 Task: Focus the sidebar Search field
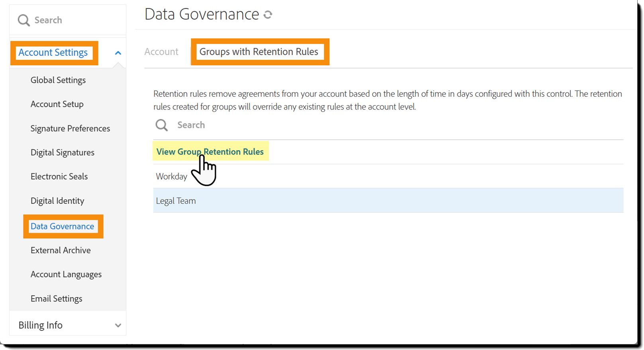click(x=68, y=20)
